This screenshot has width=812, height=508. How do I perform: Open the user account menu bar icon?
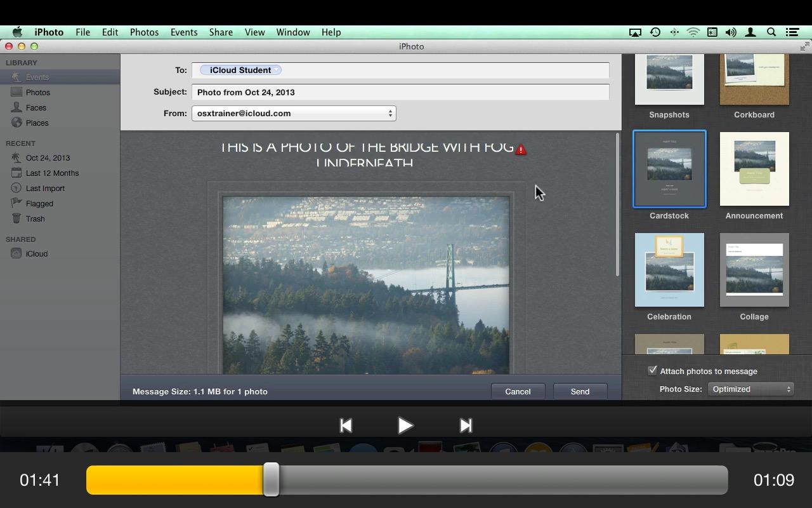[x=750, y=32]
